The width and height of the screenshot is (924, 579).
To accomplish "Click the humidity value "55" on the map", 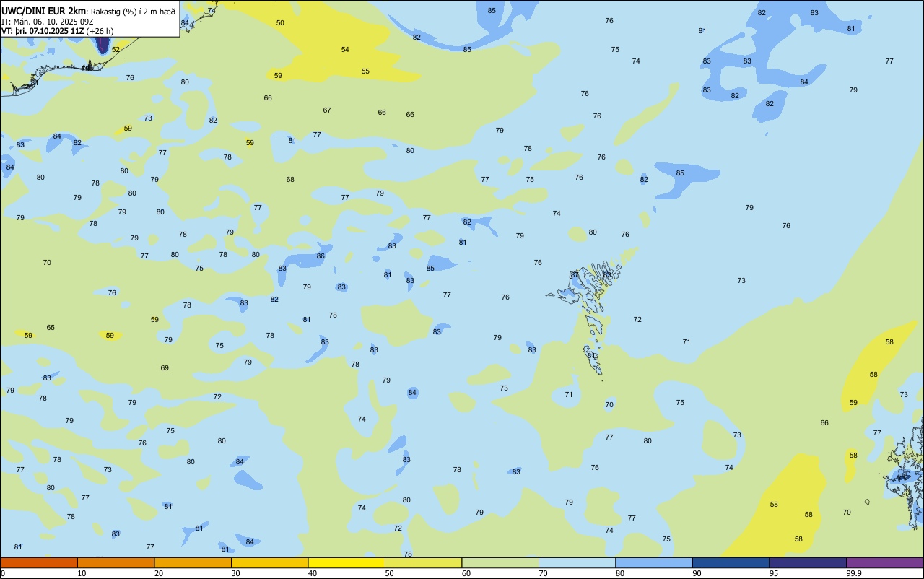I will [x=365, y=71].
